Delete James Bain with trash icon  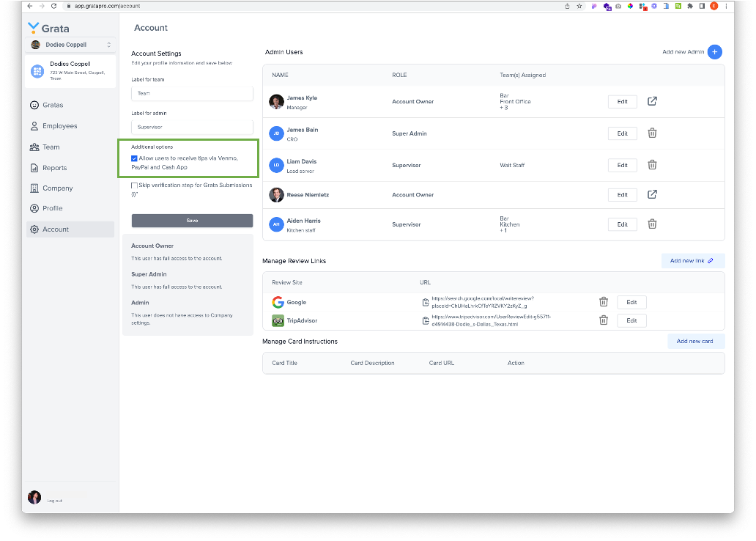[x=652, y=133]
